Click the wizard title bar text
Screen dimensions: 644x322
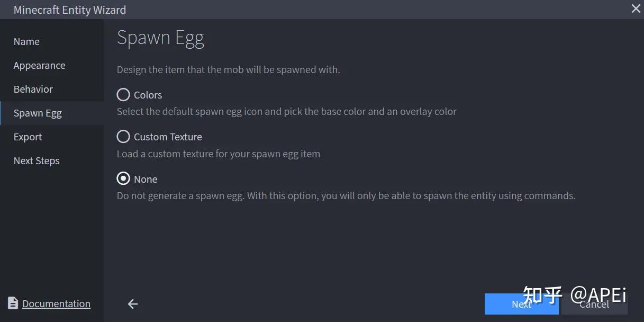tap(69, 9)
